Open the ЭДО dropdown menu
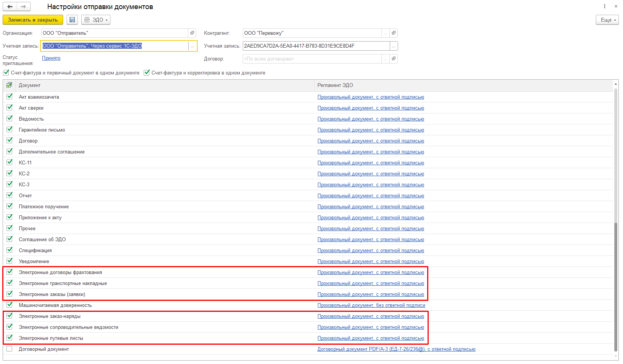The image size is (623, 364). click(x=96, y=20)
